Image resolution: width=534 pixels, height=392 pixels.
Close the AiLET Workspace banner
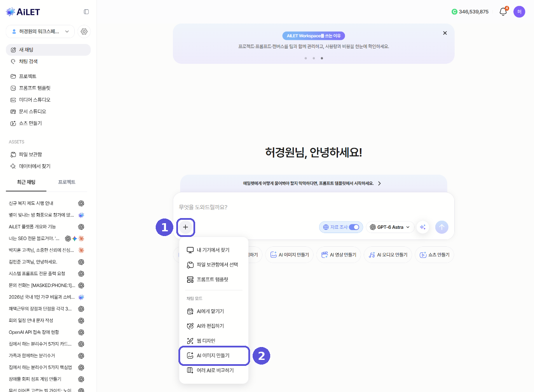point(445,33)
